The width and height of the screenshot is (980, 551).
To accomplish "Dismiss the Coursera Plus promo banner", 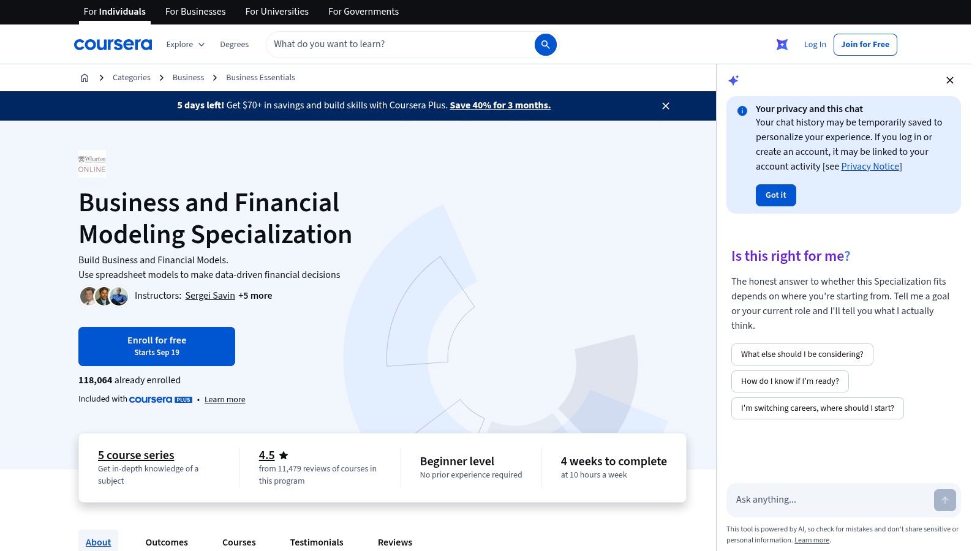I will coord(666,106).
